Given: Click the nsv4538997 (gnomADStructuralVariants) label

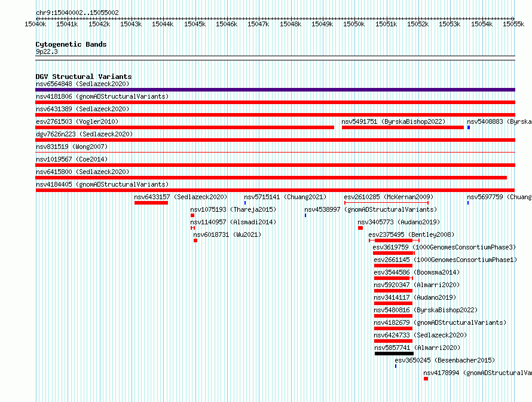Looking at the screenshot, I should pos(371,209).
